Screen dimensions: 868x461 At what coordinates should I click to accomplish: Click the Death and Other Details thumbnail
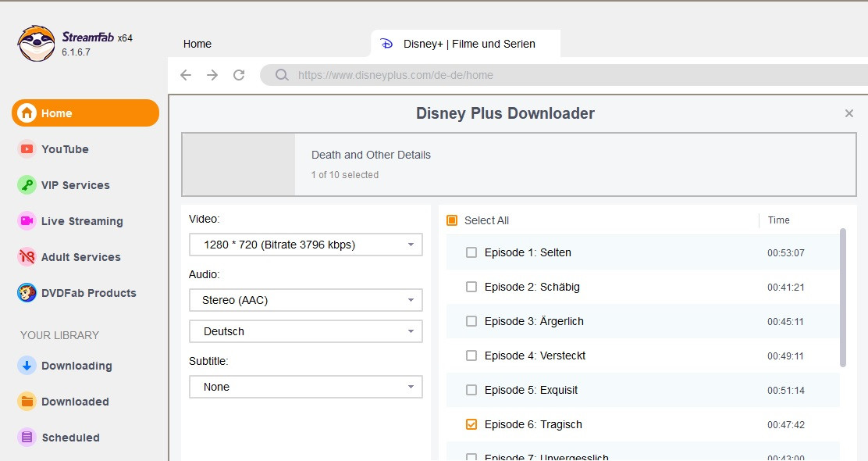[x=239, y=165]
